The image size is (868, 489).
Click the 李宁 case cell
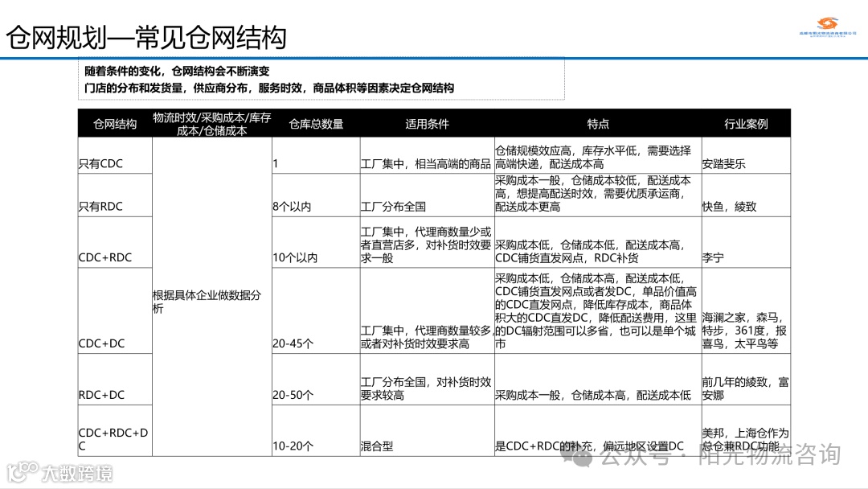746,242
